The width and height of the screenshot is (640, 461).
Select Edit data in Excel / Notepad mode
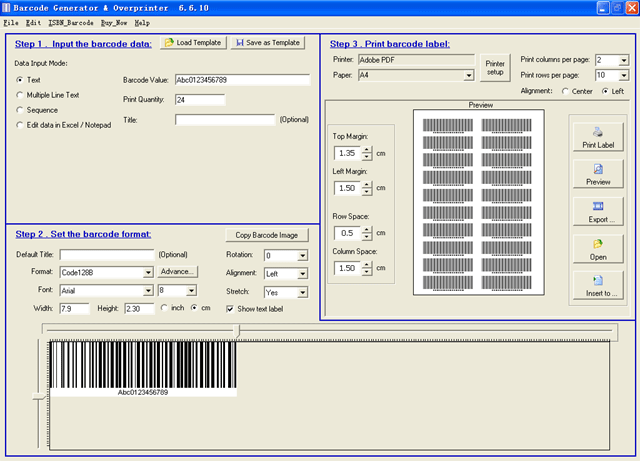[x=19, y=125]
